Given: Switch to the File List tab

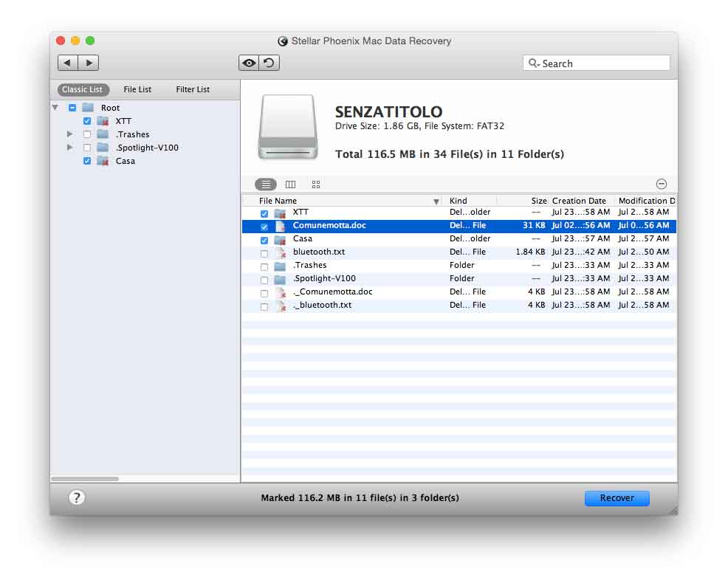Looking at the screenshot, I should 137,89.
